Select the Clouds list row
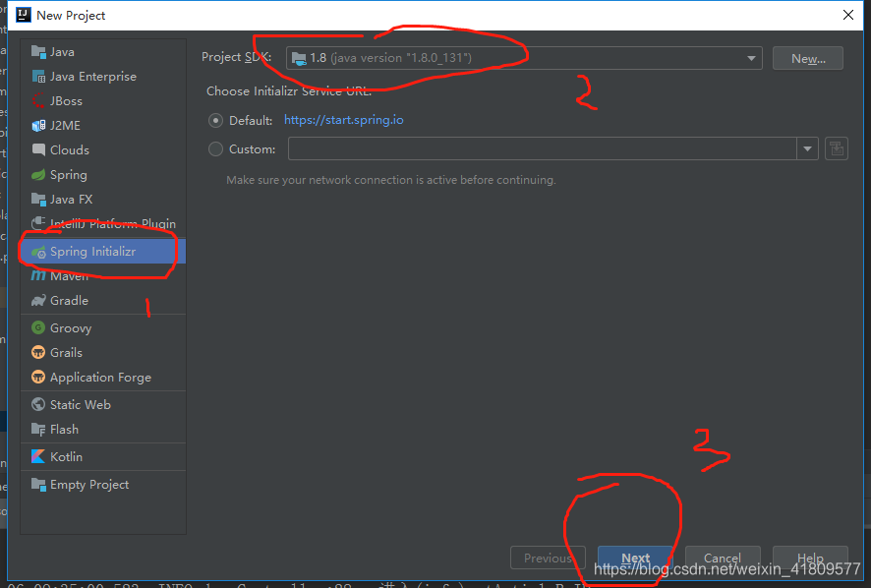Image resolution: width=871 pixels, height=588 pixels. (x=103, y=150)
